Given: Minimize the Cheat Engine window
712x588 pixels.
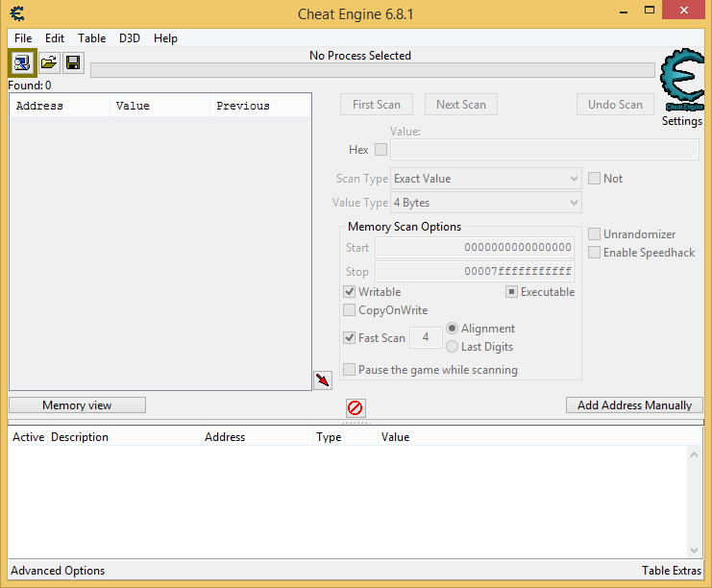Looking at the screenshot, I should pyautogui.click(x=624, y=11).
